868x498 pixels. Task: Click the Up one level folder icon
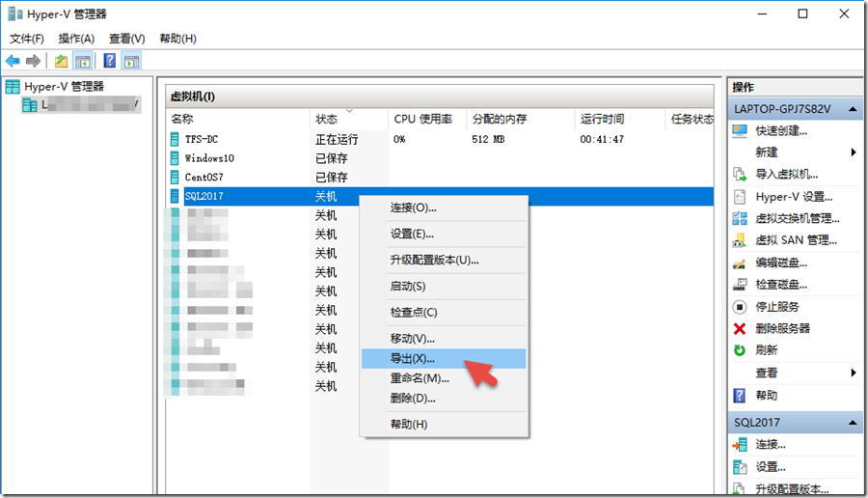pyautogui.click(x=61, y=61)
